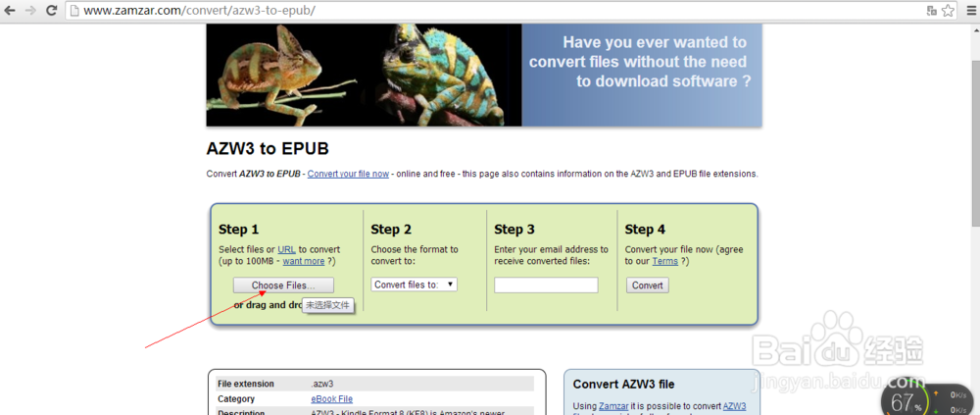
Task: Click the URL link in Step 1
Action: [286, 249]
